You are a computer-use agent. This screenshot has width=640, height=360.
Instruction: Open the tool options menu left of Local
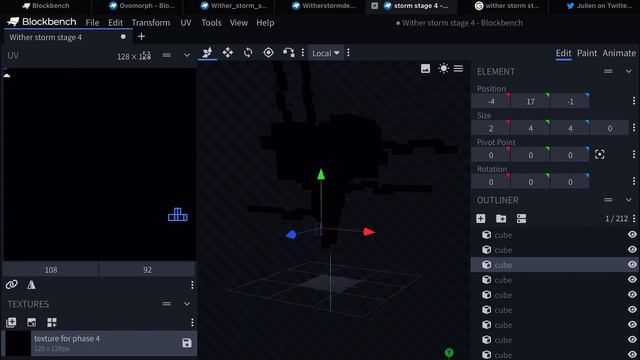click(302, 53)
